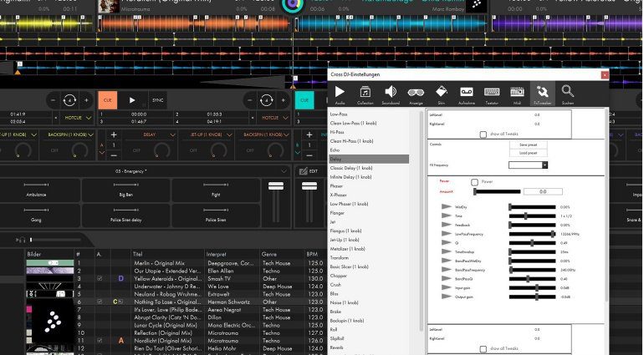This screenshot has width=644, height=355.
Task: Select Flanger in the effects list
Action: point(338,213)
